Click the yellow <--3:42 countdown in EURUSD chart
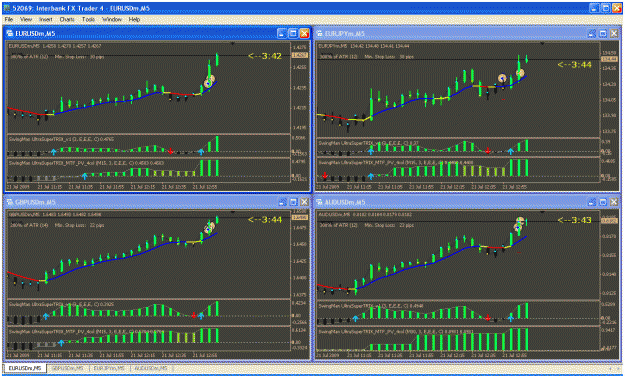 (x=265, y=56)
